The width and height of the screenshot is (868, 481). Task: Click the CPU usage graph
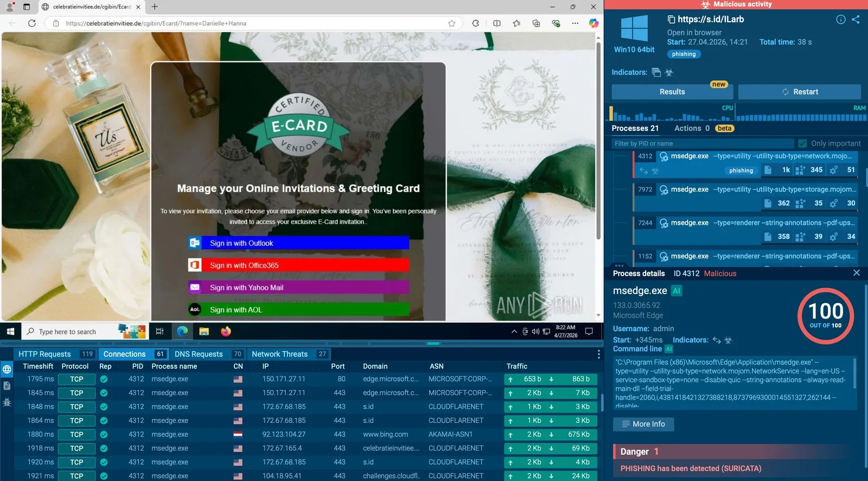671,112
